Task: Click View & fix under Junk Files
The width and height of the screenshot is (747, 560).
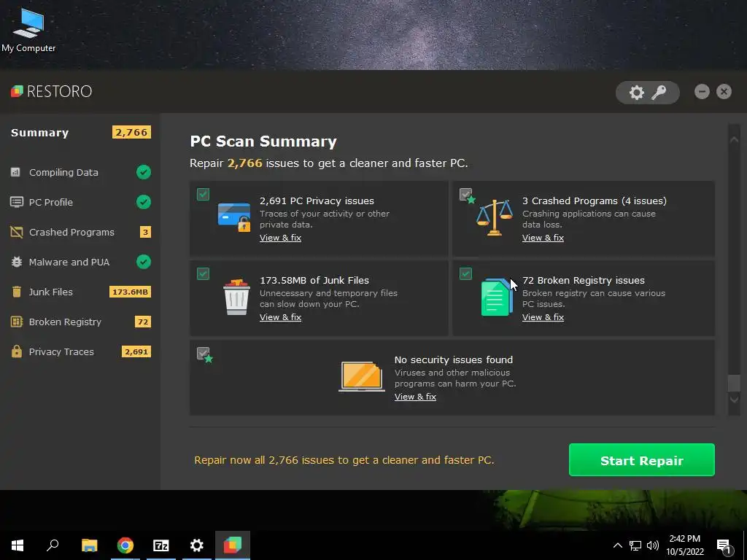Action: coord(280,317)
